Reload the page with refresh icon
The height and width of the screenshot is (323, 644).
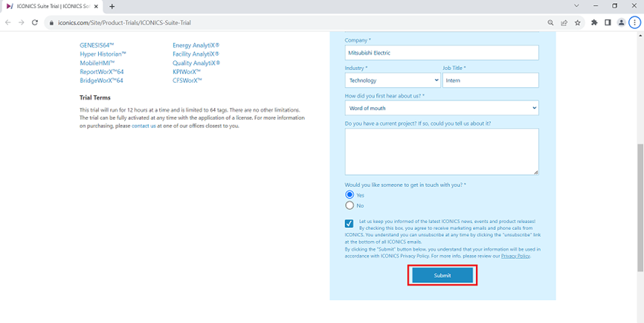click(35, 22)
